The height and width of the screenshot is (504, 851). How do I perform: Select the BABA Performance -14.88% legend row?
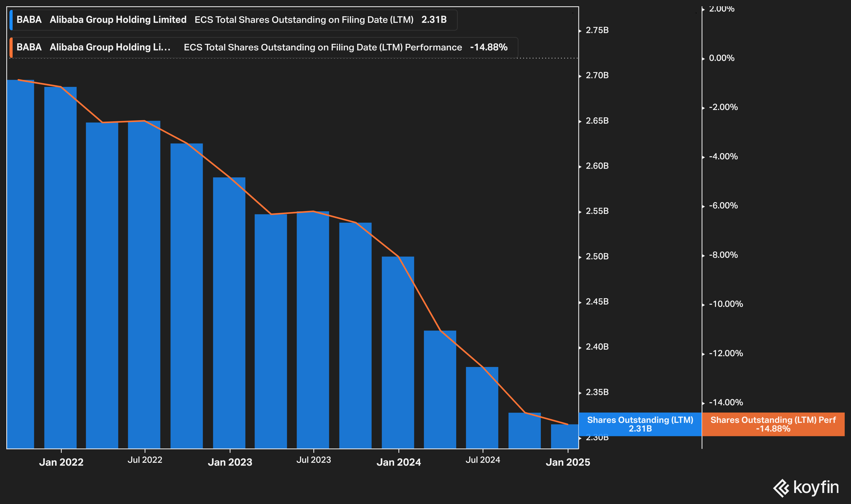[264, 48]
